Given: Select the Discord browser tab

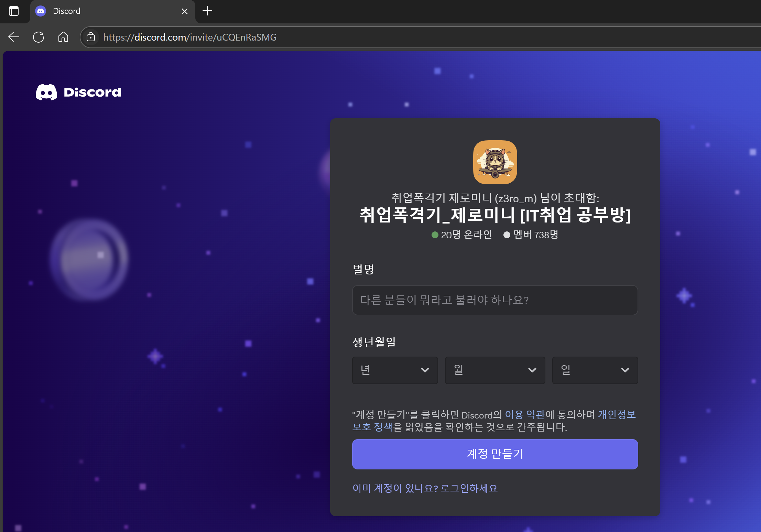Looking at the screenshot, I should (113, 11).
